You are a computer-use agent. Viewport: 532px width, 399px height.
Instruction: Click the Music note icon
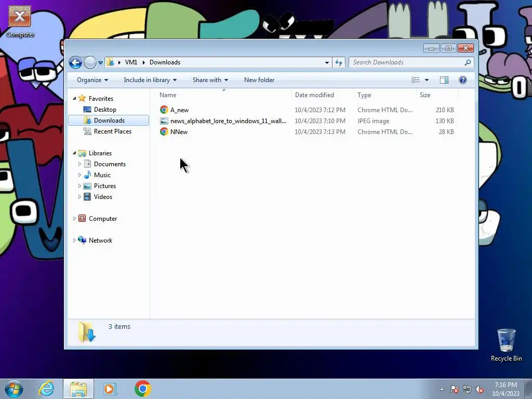87,175
